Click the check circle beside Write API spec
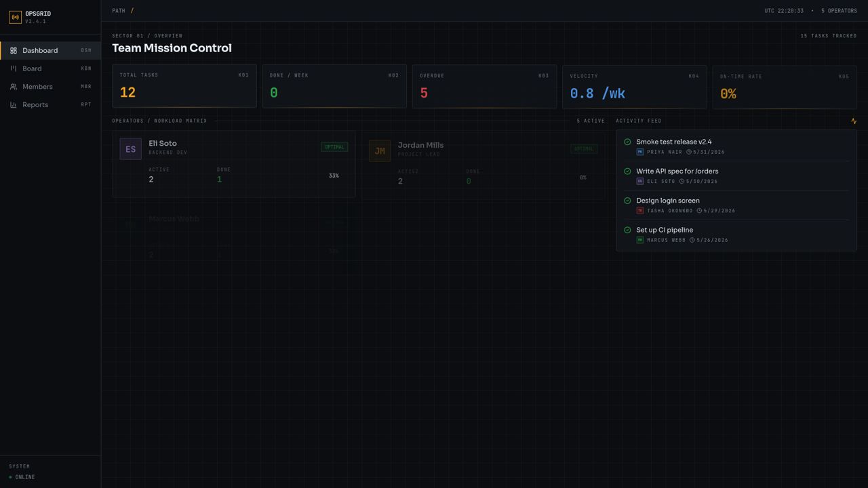Screen dimensions: 868x488 pos(627,171)
